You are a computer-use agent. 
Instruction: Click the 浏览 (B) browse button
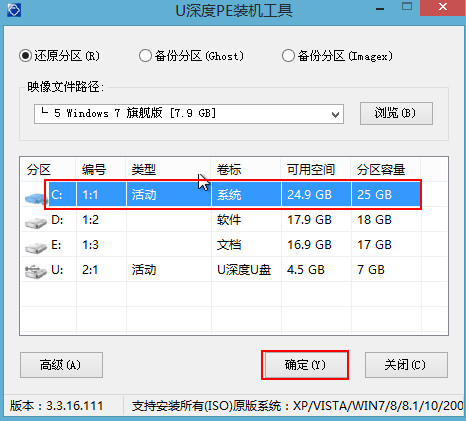(x=396, y=113)
